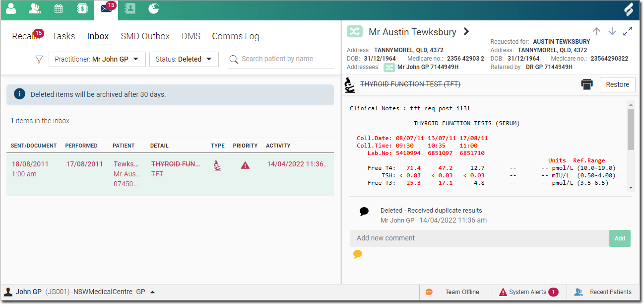
Task: Sort by the PERFORMED column header
Action: [81, 146]
